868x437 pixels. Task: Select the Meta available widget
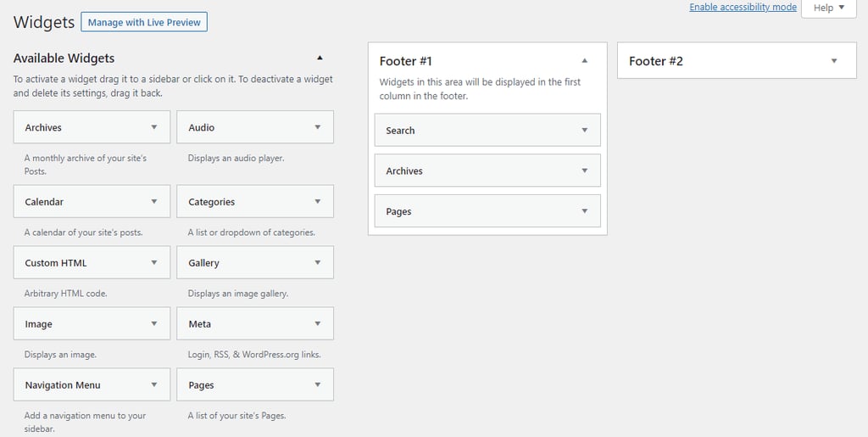point(255,323)
